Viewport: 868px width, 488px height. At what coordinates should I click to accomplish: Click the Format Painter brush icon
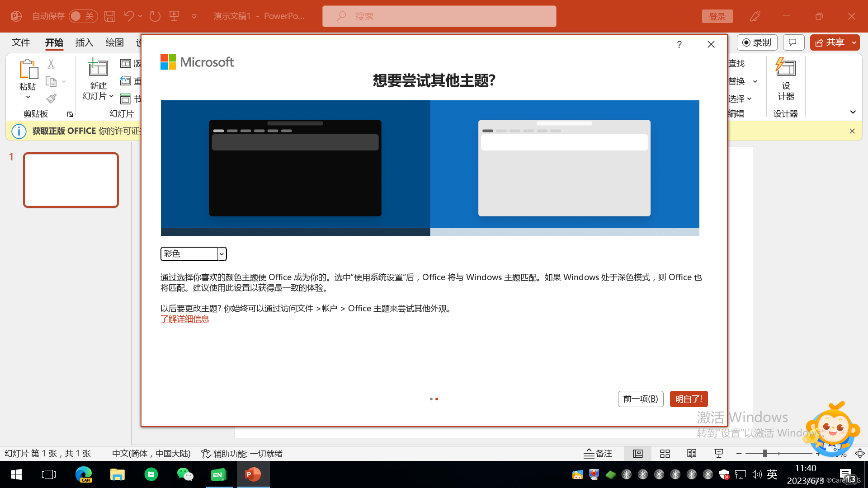(51, 98)
